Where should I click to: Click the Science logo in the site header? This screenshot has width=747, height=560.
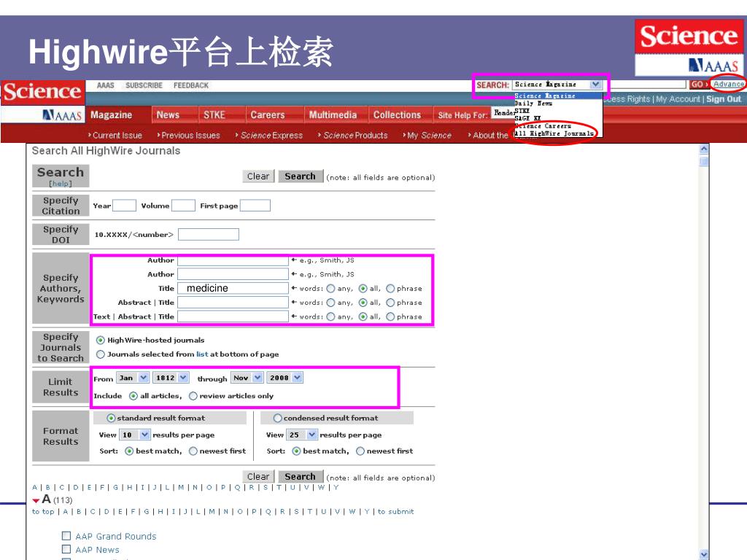(43, 92)
